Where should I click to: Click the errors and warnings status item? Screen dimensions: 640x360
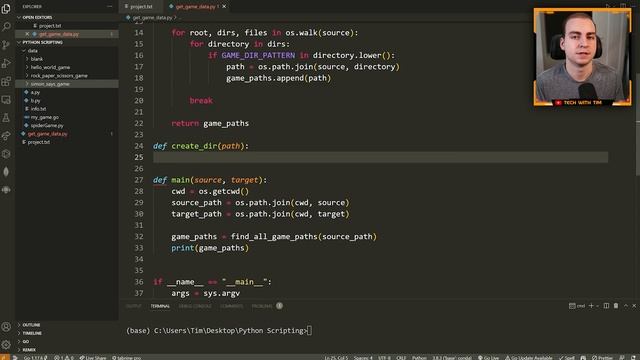(64, 358)
